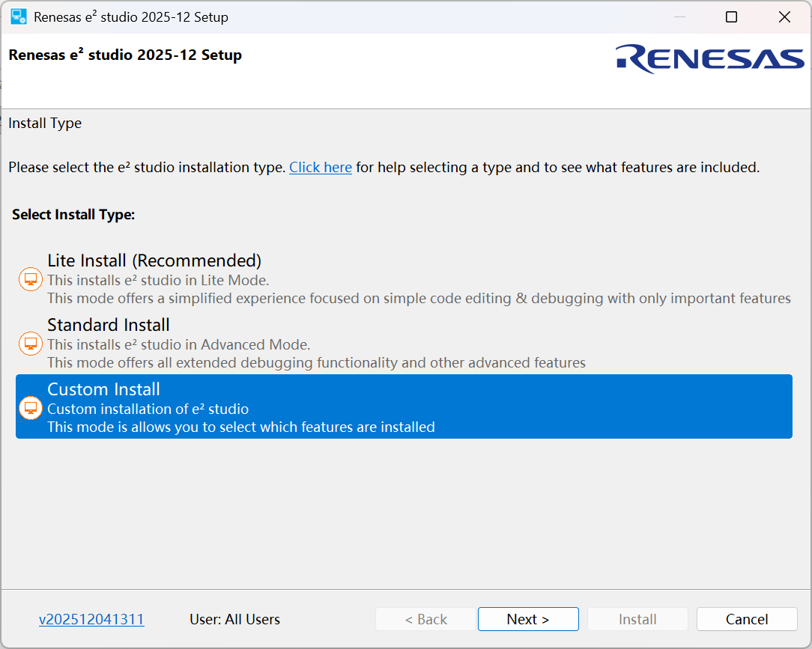Image resolution: width=812 pixels, height=649 pixels.
Task: Click the Next > button
Action: click(528, 619)
